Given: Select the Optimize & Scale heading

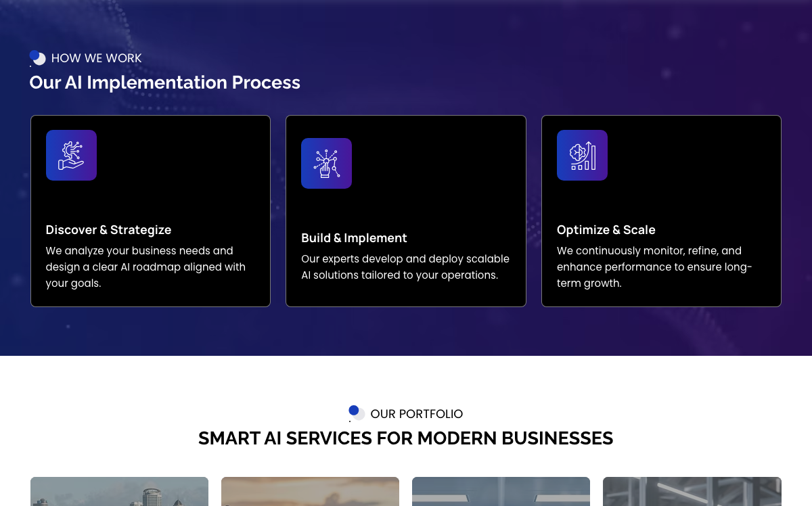Looking at the screenshot, I should click(606, 230).
